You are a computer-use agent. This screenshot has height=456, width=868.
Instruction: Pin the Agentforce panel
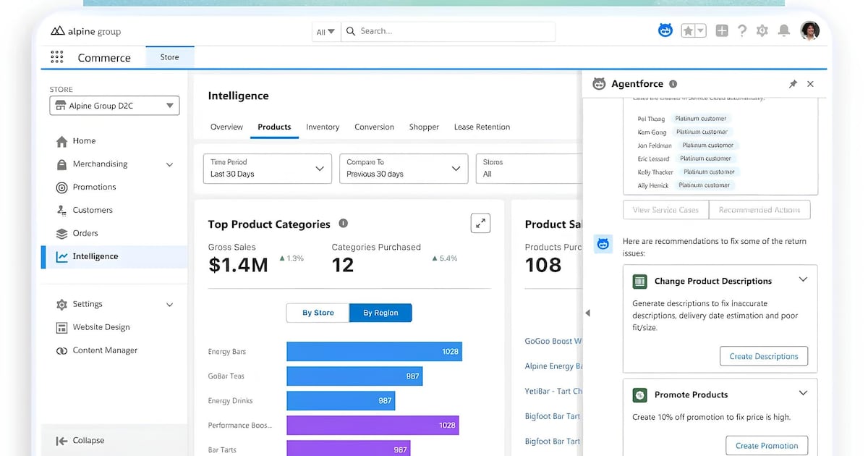click(x=793, y=84)
